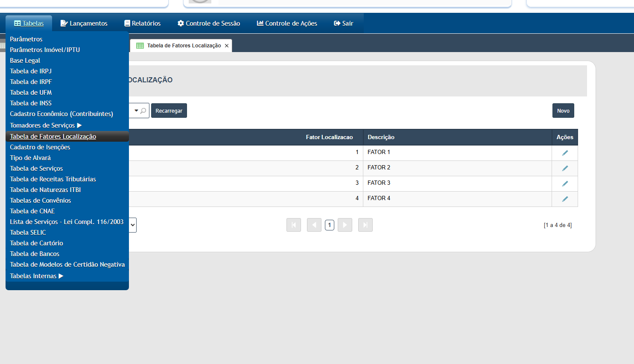Open the rows-per-page dropdown
634x364 pixels.
pos(133,225)
